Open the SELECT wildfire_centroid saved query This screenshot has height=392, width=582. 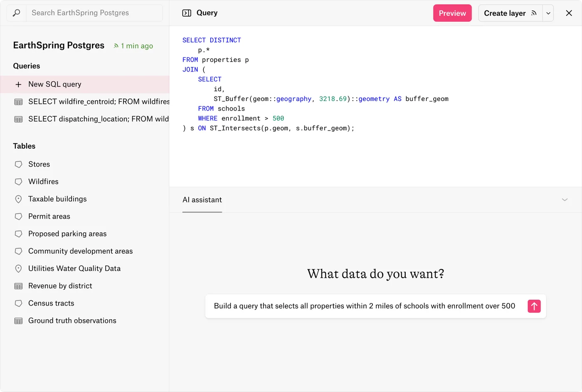click(x=85, y=101)
